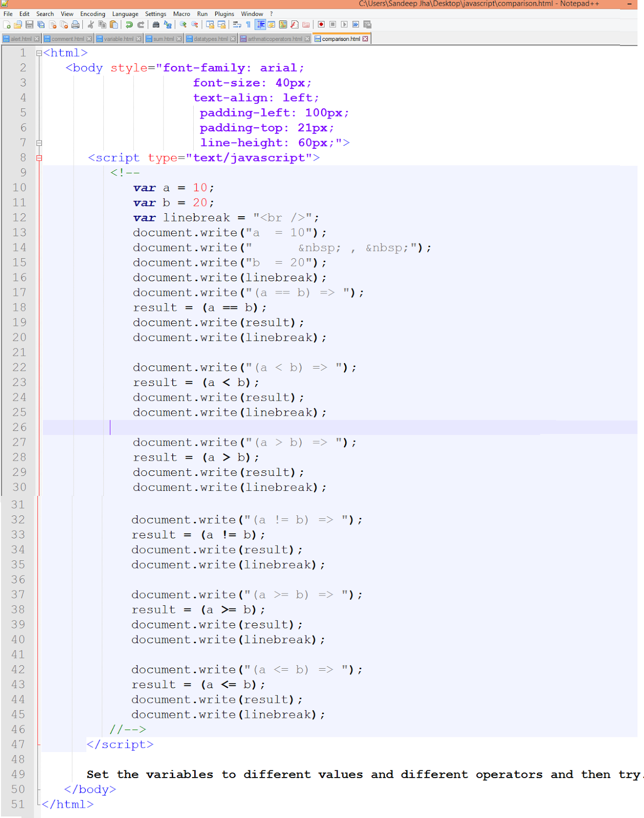The width and height of the screenshot is (644, 818).
Task: Click the New file toolbar icon
Action: (x=7, y=25)
